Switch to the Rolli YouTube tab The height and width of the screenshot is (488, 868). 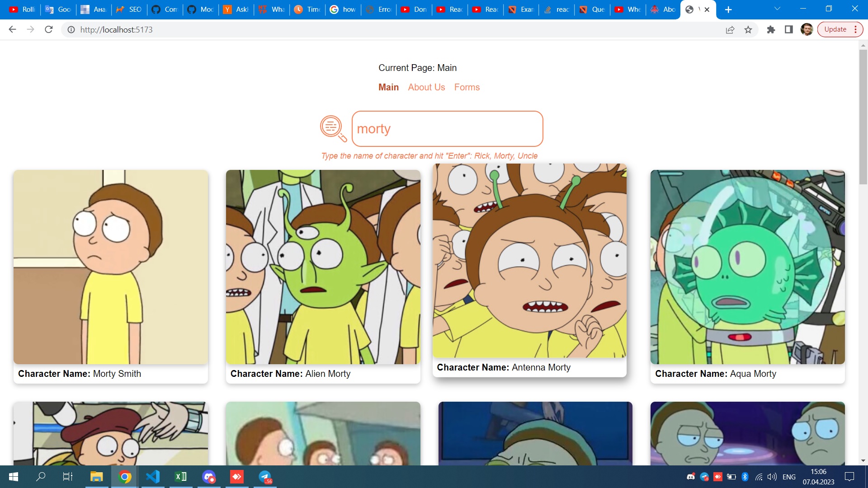(x=23, y=9)
